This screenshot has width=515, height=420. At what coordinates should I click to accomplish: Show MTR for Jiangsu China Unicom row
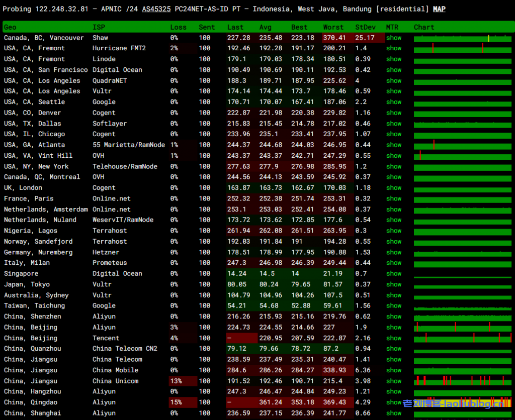tap(394, 381)
